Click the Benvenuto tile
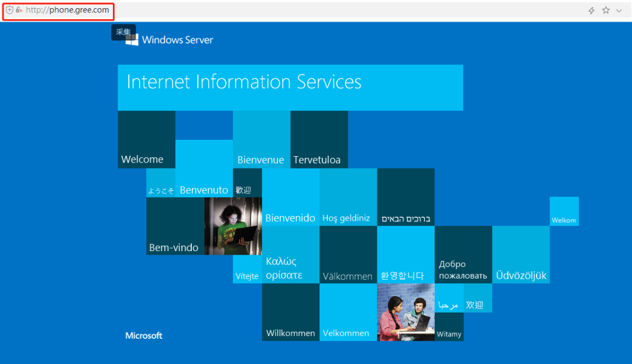The height and width of the screenshot is (364, 632). pyautogui.click(x=204, y=169)
